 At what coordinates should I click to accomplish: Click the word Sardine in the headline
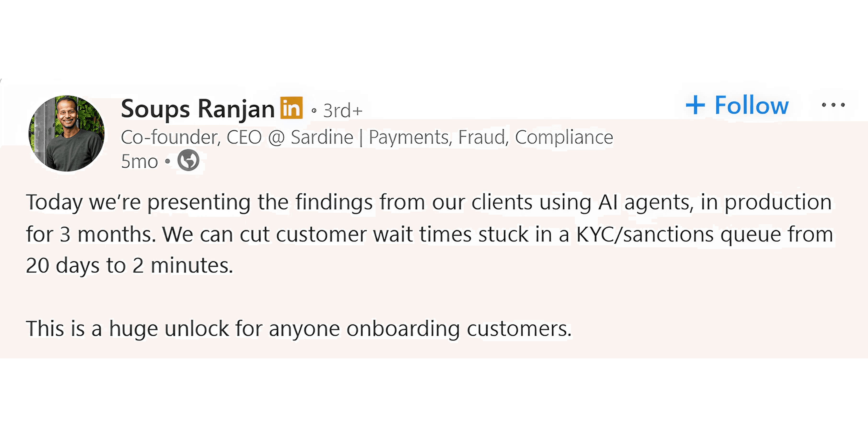[x=322, y=137]
